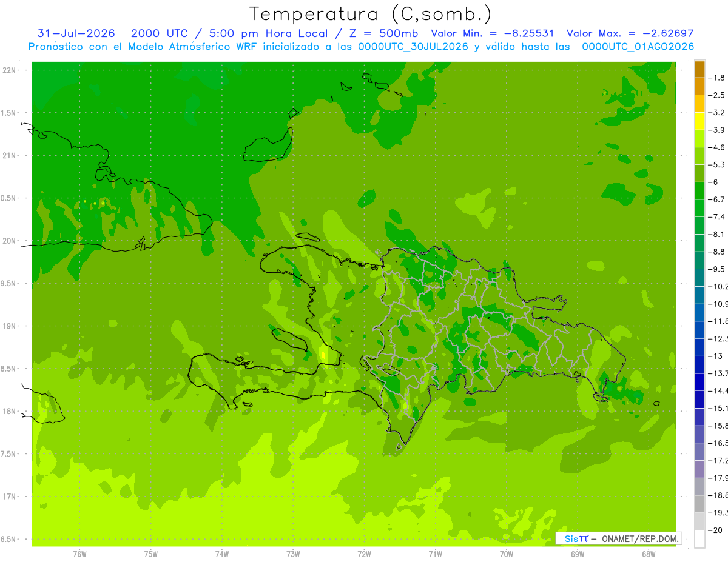Click the "19N" latitude label
728x562 pixels.
[x=9, y=326]
